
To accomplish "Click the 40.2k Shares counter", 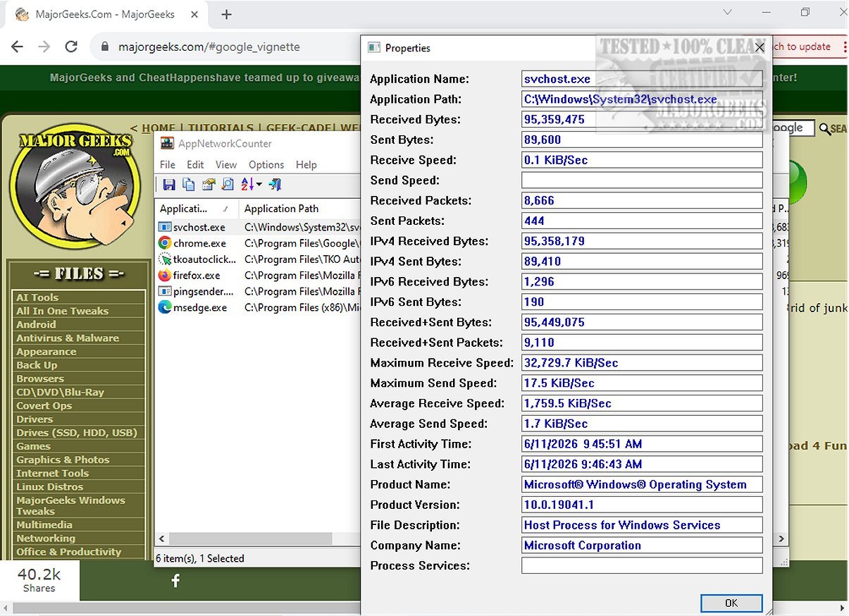I will (39, 581).
